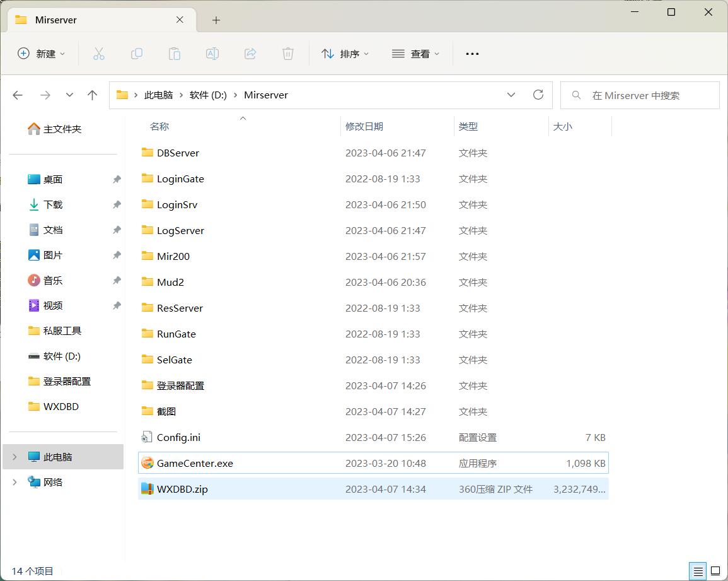Open 登录器配置 in sidebar
Image resolution: width=728 pixels, height=581 pixels.
[59, 381]
